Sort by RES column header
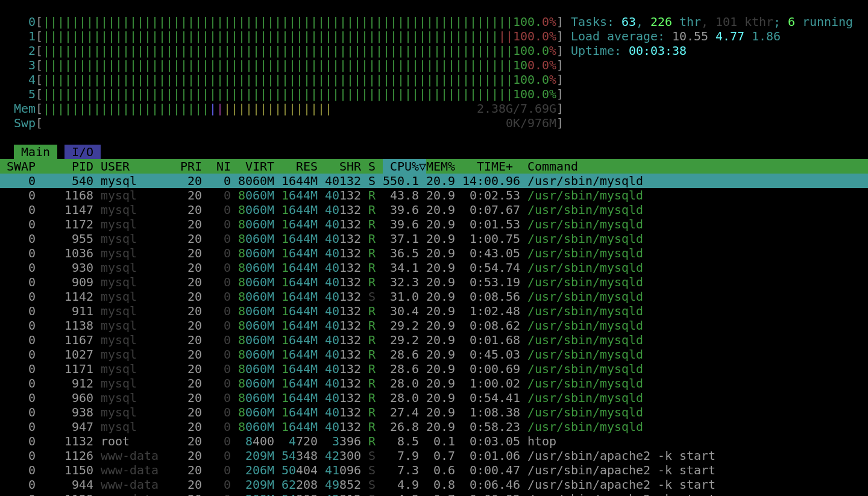The height and width of the screenshot is (496, 868). point(307,166)
